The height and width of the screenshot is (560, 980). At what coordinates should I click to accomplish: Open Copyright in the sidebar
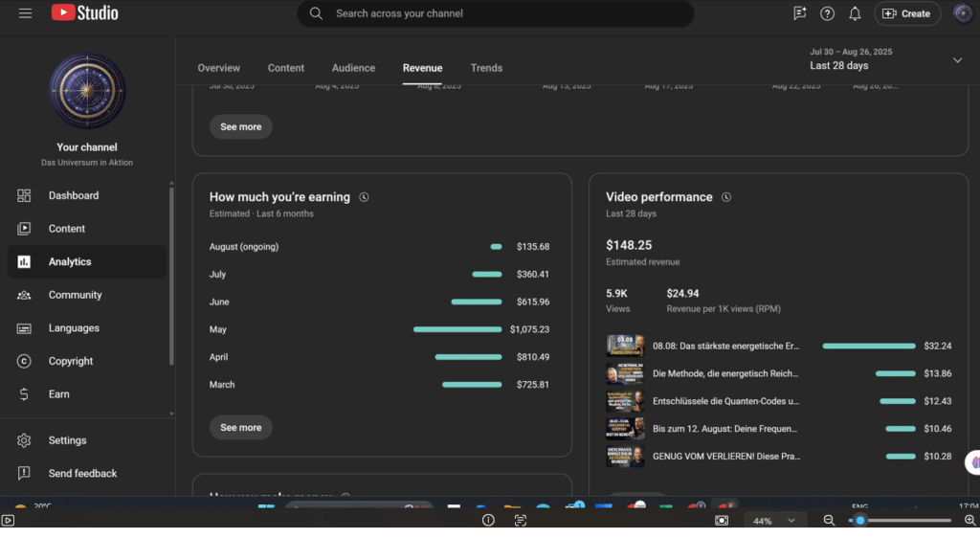(x=87, y=361)
